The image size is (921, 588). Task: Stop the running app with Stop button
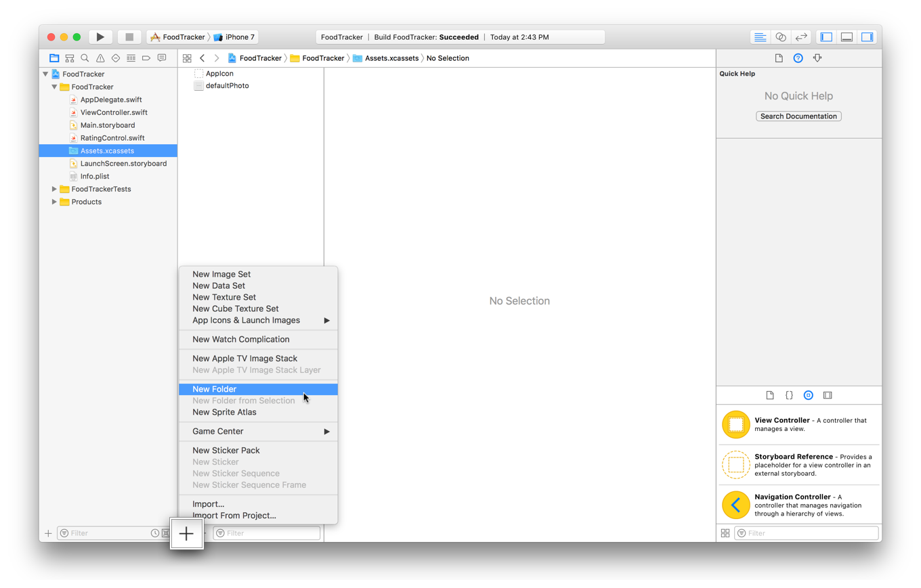pyautogui.click(x=129, y=37)
